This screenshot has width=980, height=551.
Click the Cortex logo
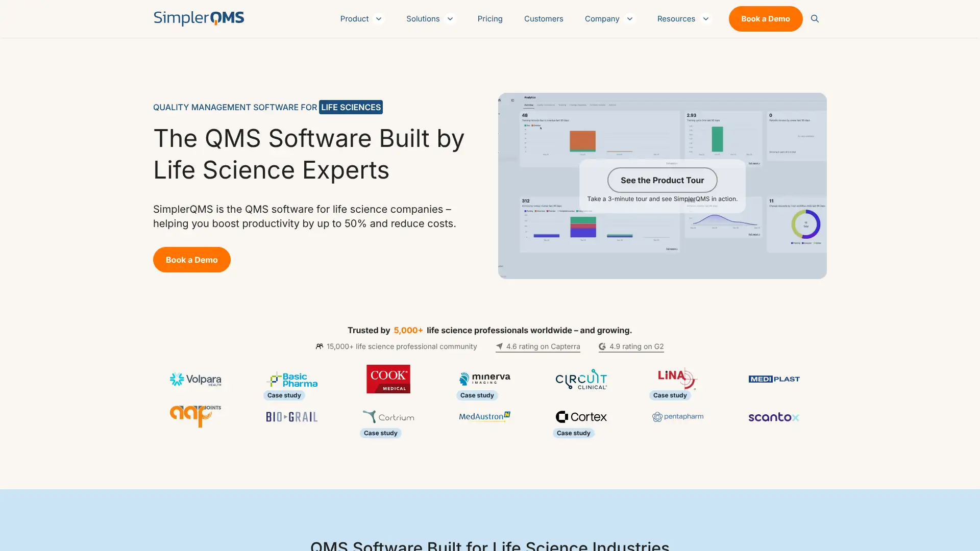(x=581, y=417)
